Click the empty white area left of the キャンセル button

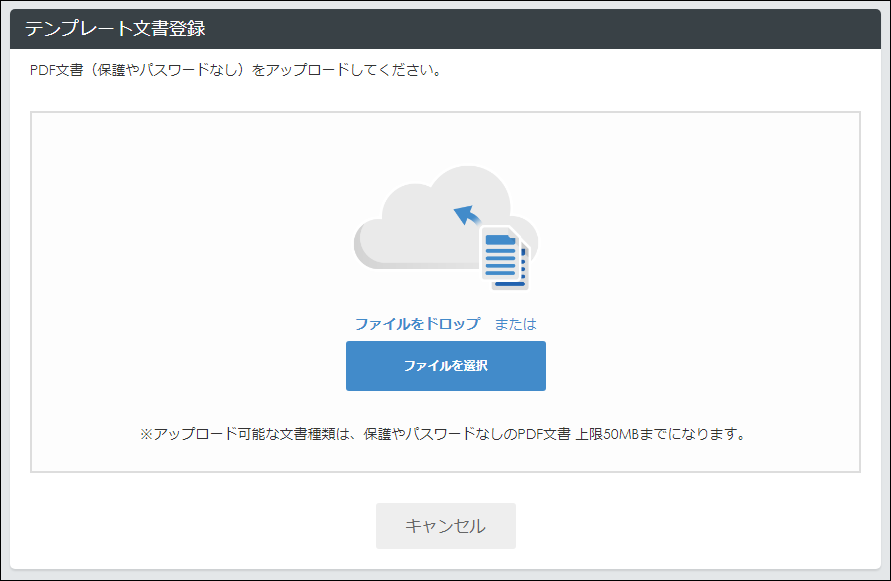pos(199,526)
